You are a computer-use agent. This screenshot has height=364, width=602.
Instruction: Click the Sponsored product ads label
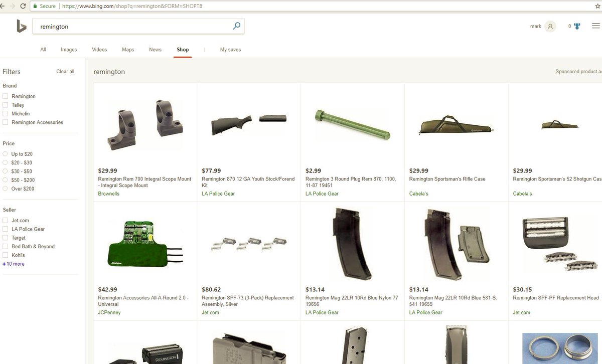pos(578,72)
